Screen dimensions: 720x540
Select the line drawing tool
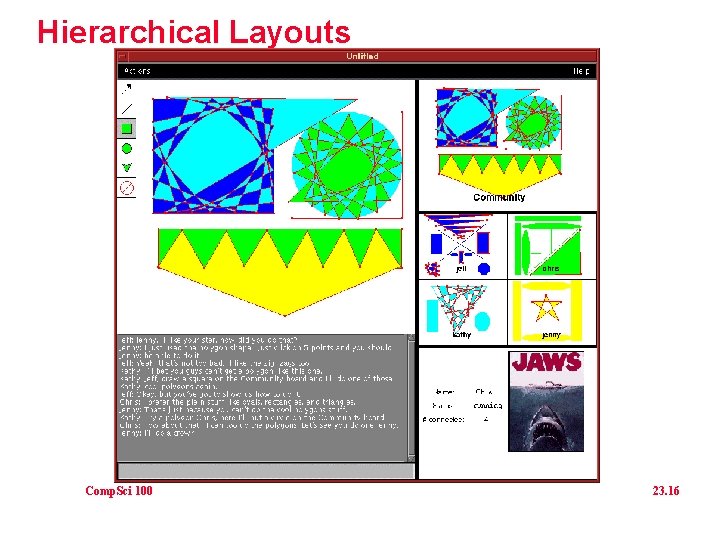pos(127,109)
